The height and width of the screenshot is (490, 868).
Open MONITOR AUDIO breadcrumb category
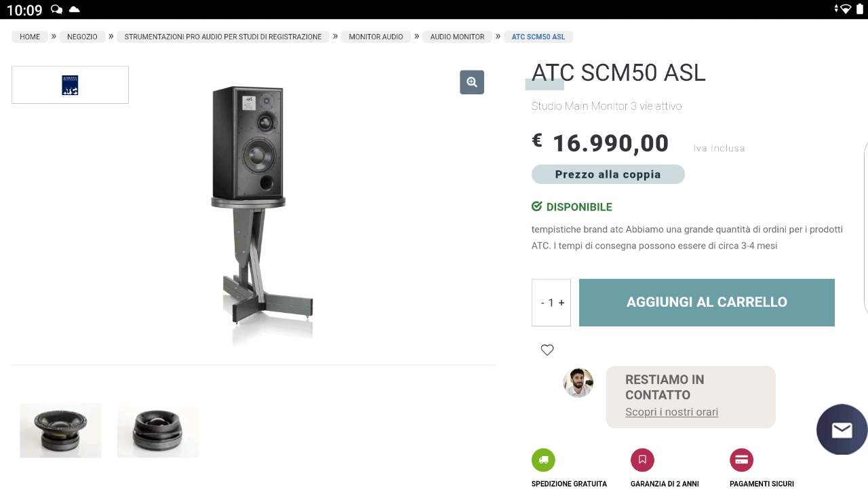tap(376, 37)
